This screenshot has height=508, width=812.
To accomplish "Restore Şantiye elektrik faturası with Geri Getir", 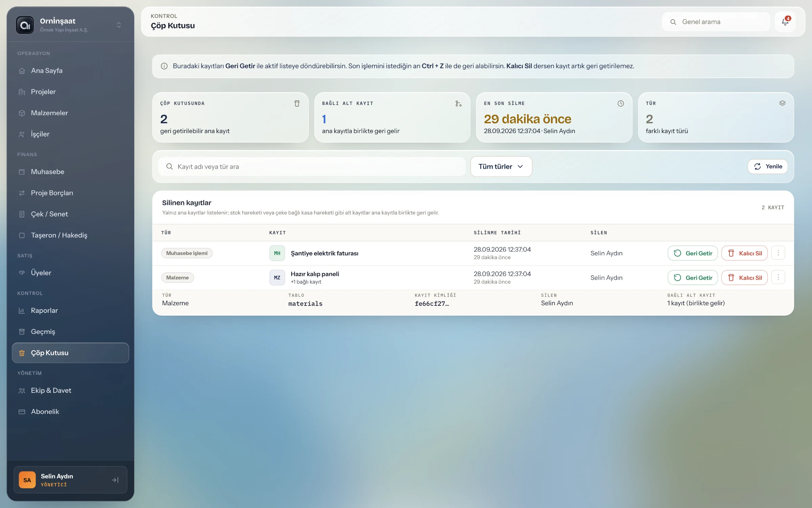I will click(693, 253).
